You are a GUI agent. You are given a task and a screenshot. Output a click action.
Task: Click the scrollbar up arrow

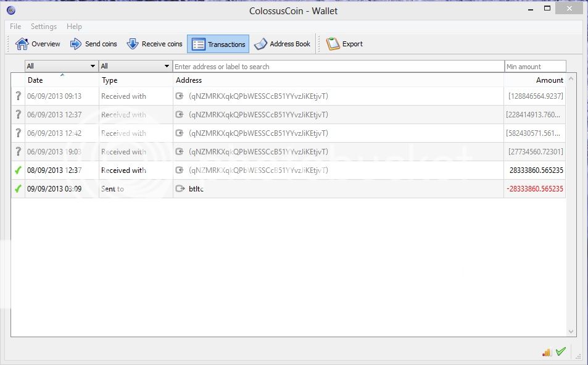pos(571,78)
